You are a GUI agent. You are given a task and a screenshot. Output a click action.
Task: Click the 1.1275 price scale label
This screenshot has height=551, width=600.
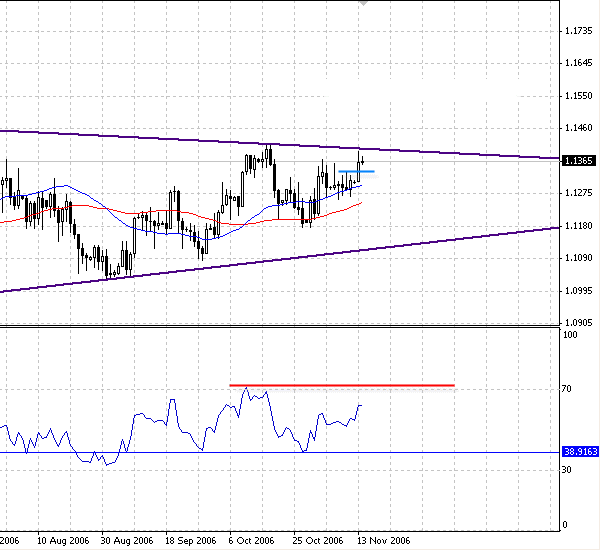click(578, 193)
